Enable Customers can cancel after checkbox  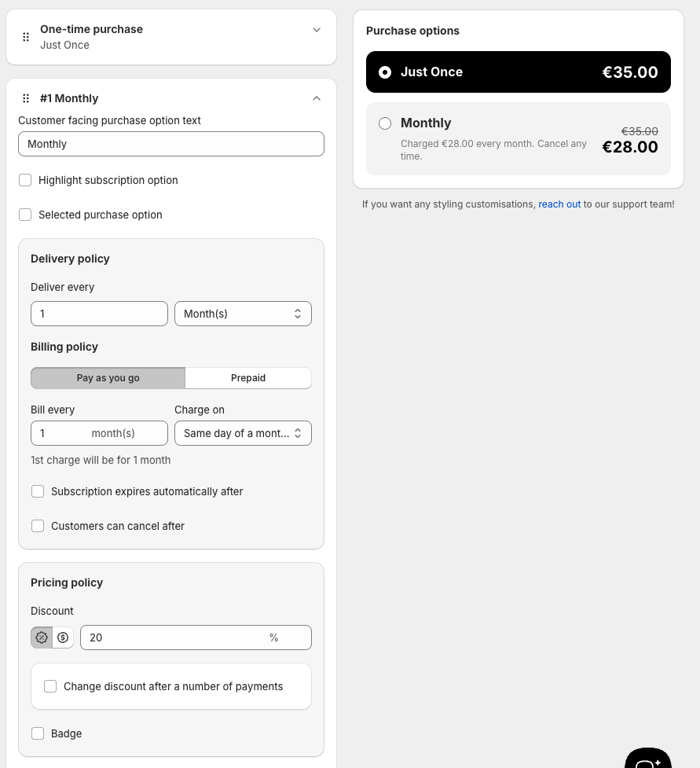coord(38,526)
